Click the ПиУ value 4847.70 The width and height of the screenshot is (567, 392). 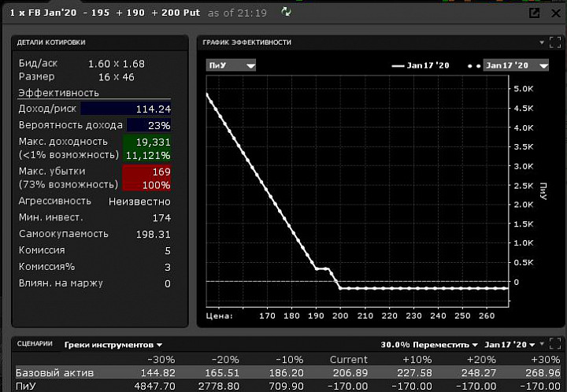coord(155,386)
